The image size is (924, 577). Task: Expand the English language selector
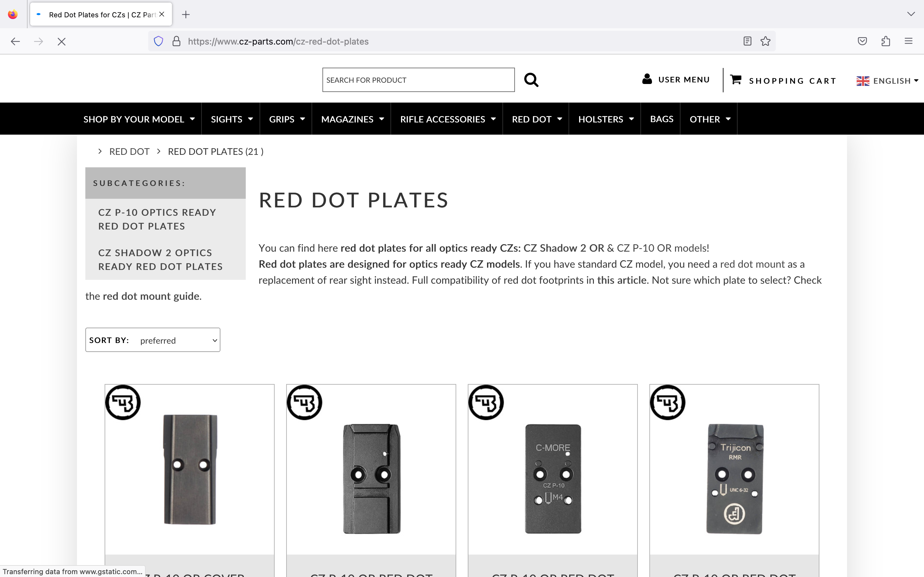[x=887, y=81]
